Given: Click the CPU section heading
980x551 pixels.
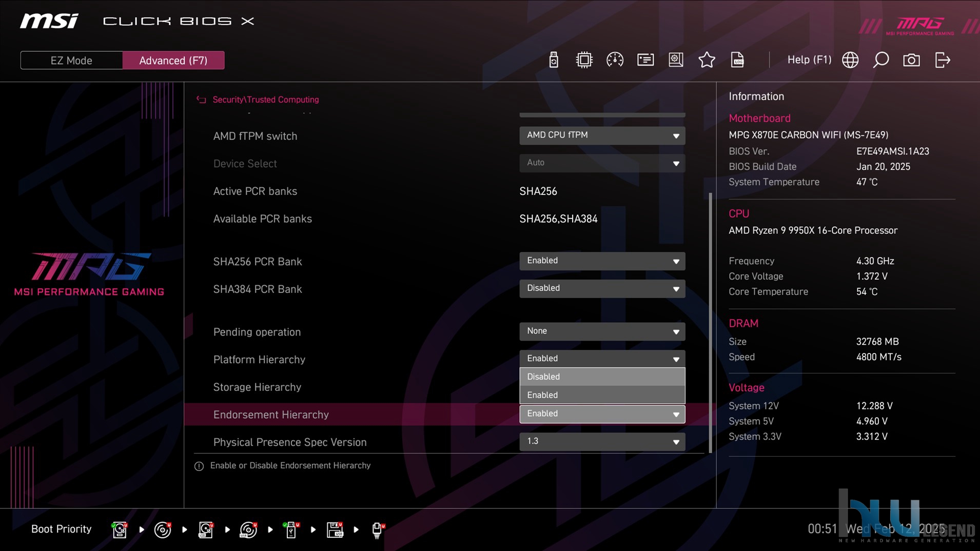Looking at the screenshot, I should pyautogui.click(x=739, y=213).
